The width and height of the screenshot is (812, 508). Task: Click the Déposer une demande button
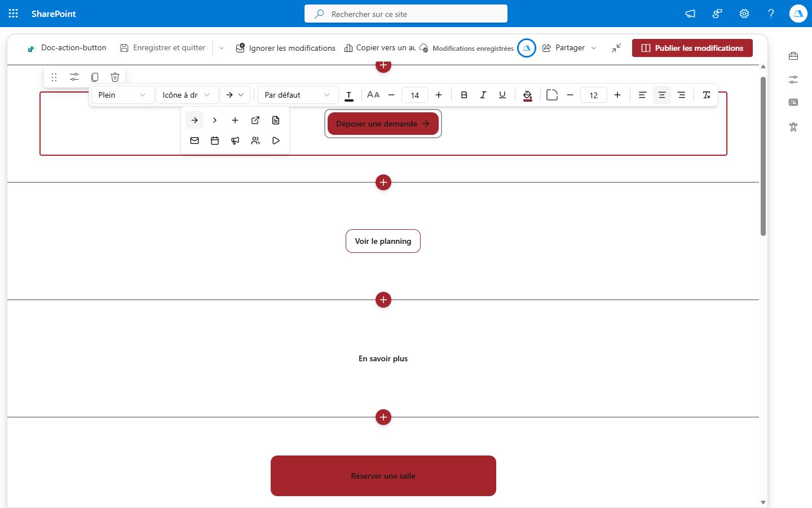(383, 124)
